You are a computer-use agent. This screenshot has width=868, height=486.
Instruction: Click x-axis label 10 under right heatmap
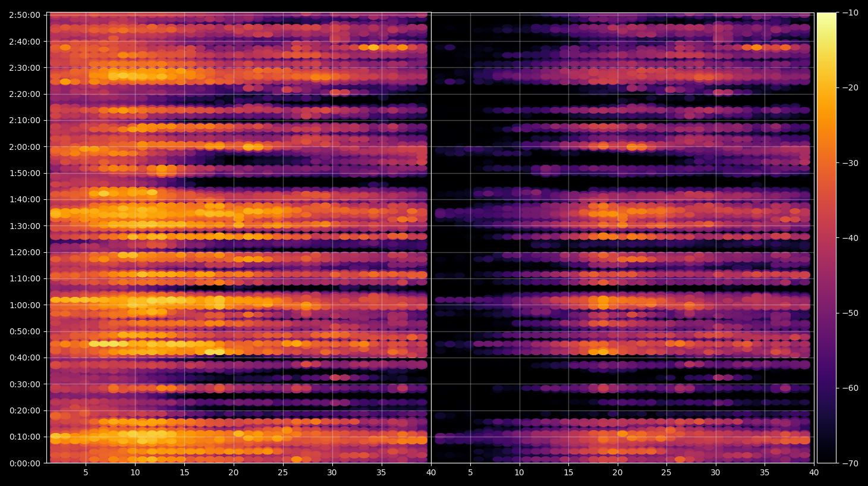[519, 473]
